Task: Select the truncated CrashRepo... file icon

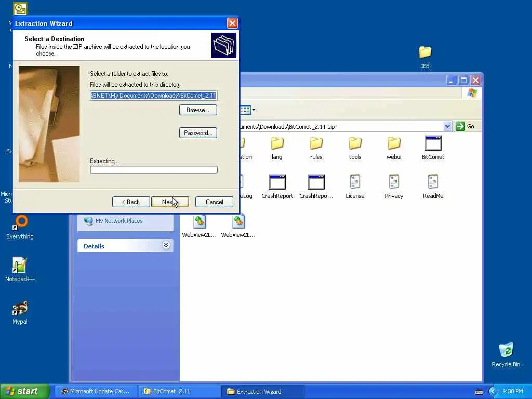Action: coord(316,187)
